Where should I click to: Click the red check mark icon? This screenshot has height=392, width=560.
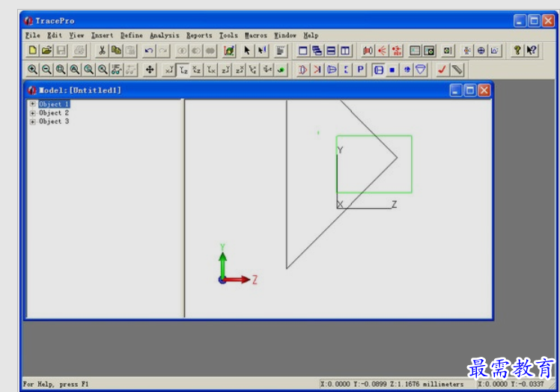(x=442, y=70)
